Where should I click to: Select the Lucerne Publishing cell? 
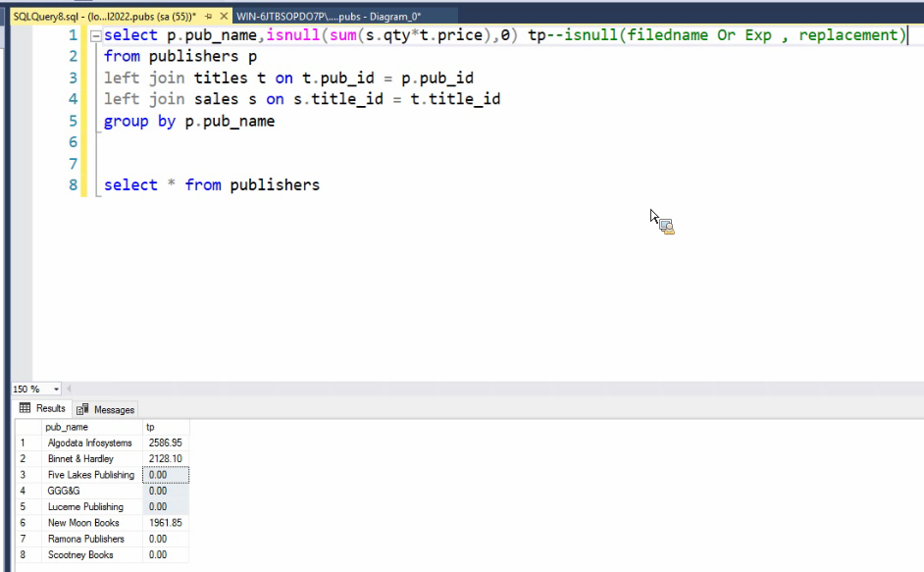[x=92, y=506]
